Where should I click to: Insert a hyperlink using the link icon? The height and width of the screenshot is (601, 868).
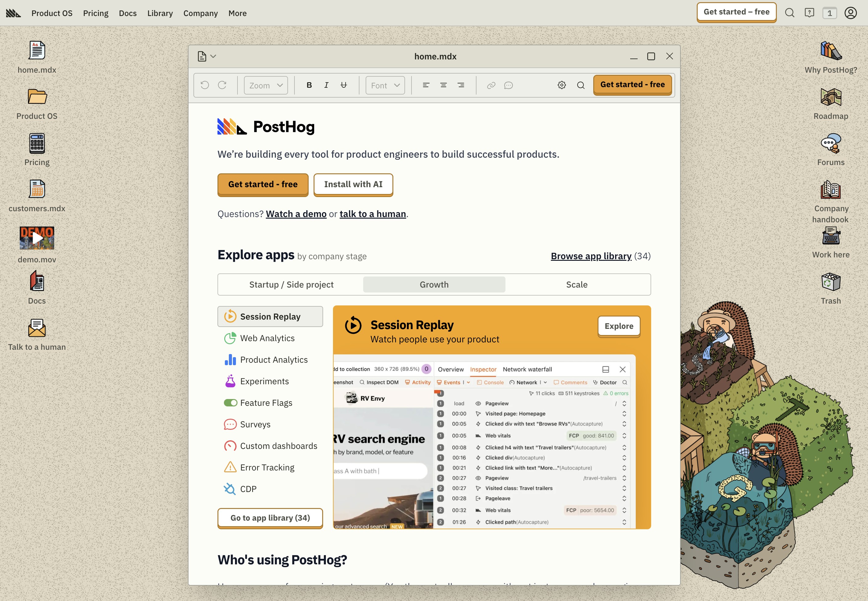pyautogui.click(x=491, y=85)
